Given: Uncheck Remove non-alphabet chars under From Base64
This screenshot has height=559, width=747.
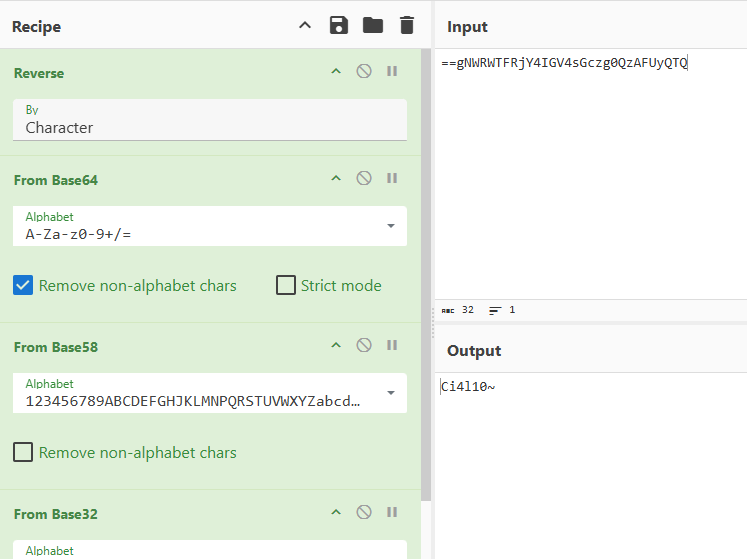Looking at the screenshot, I should tap(24, 286).
